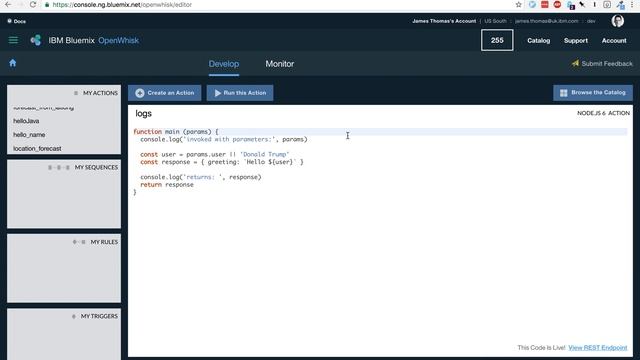Select hello_name action in My Actions
Viewport: 640px width, 360px height.
pyautogui.click(x=29, y=135)
